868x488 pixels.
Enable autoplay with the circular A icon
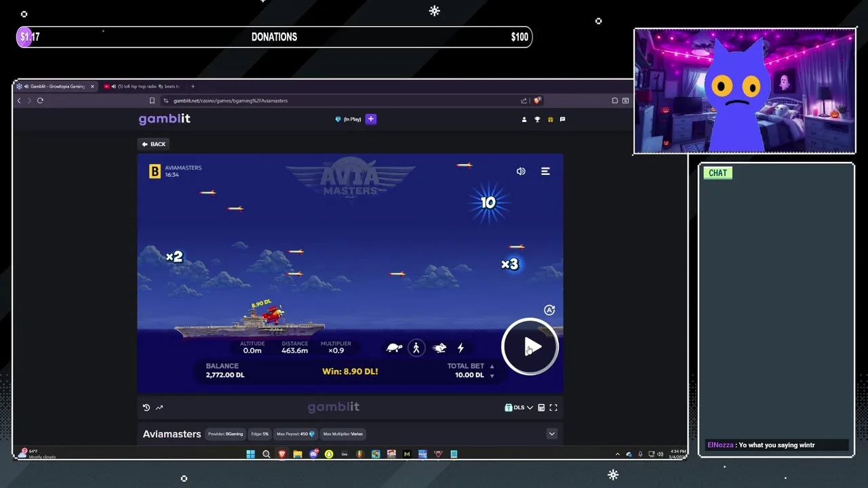click(x=549, y=310)
